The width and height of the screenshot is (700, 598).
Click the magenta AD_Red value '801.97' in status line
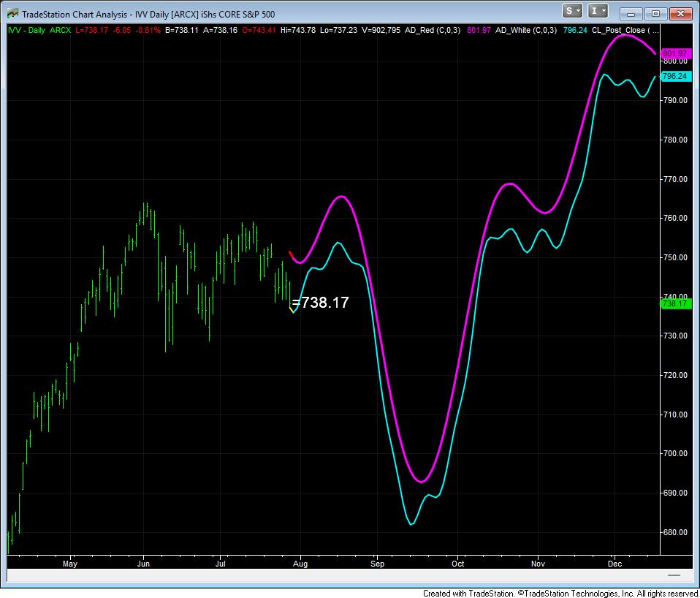coord(479,31)
